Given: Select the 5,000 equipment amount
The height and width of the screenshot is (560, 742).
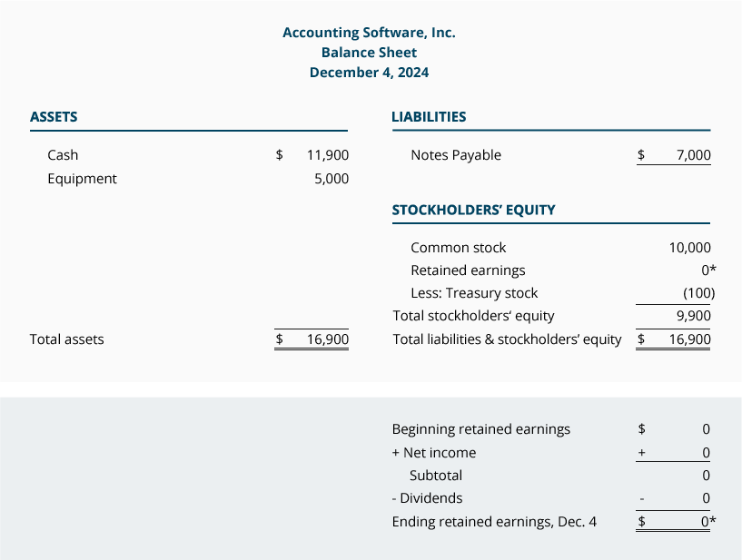Looking at the screenshot, I should [331, 179].
